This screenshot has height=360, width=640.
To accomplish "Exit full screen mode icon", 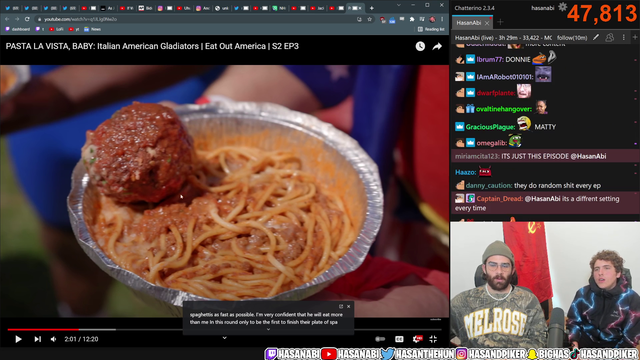I will pos(433,339).
